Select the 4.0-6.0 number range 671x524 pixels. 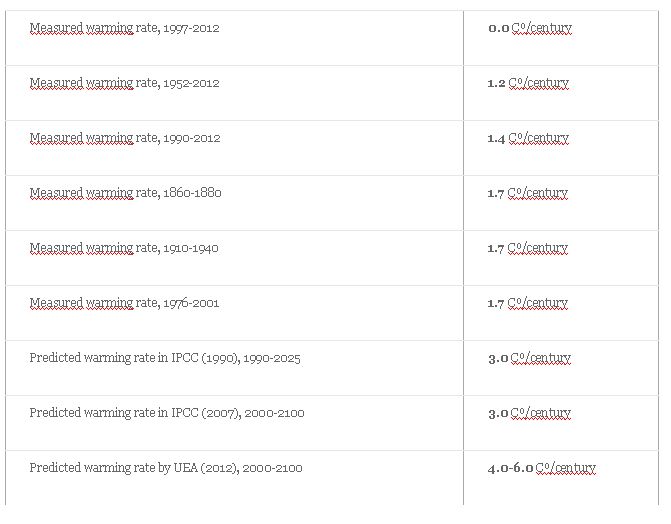pos(511,468)
